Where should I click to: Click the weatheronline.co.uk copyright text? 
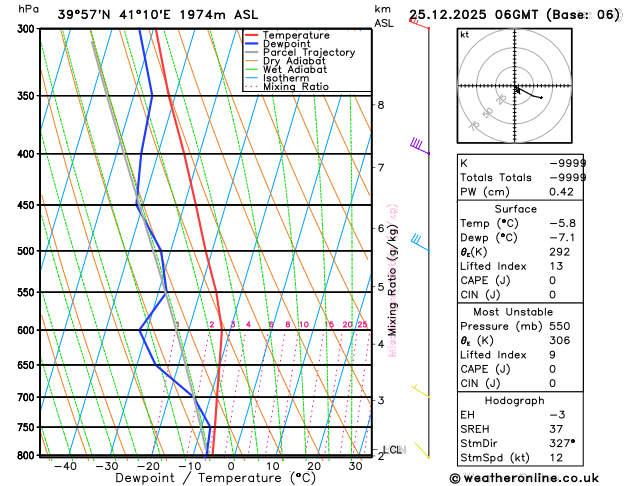524,478
